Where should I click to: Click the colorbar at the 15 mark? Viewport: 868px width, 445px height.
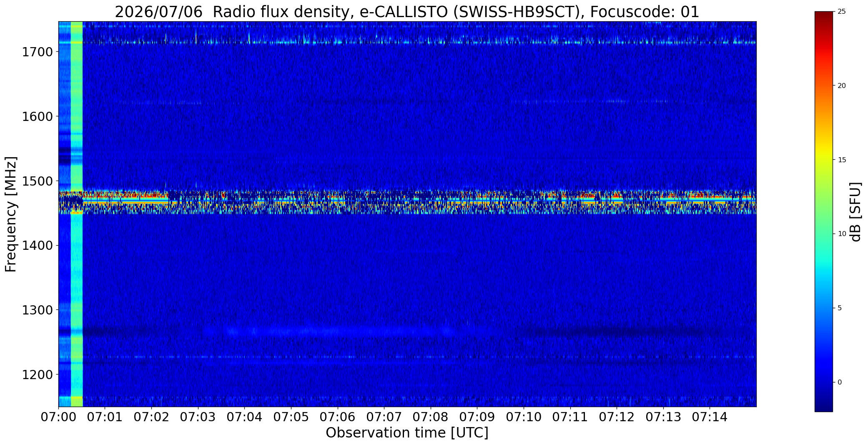(x=823, y=160)
